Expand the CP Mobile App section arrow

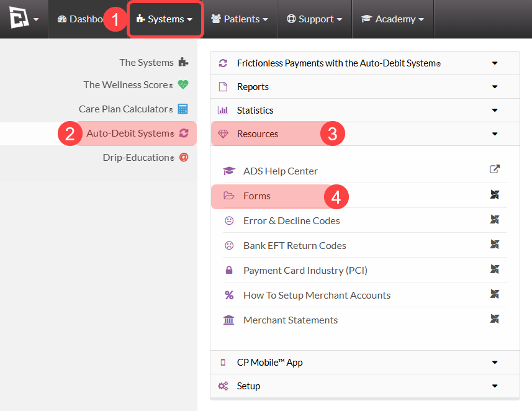495,363
